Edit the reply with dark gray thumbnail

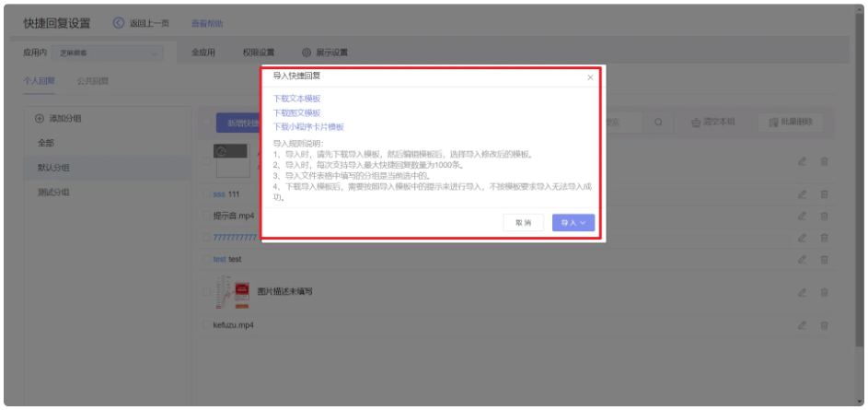pyautogui.click(x=802, y=161)
